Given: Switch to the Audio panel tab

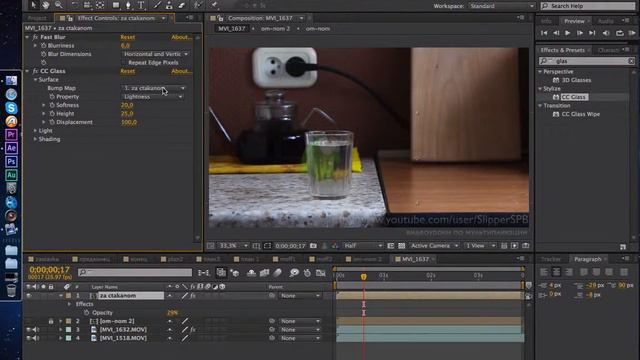Looking at the screenshot, I should [x=605, y=21].
